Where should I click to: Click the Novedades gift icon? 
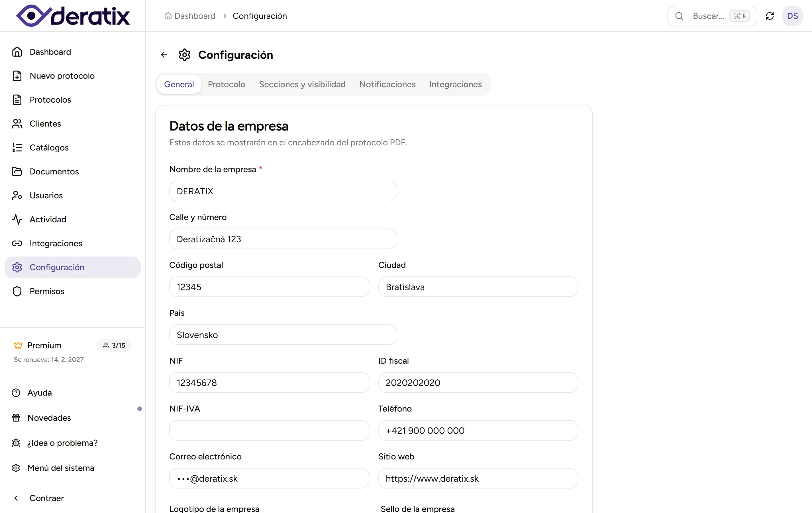coord(16,418)
